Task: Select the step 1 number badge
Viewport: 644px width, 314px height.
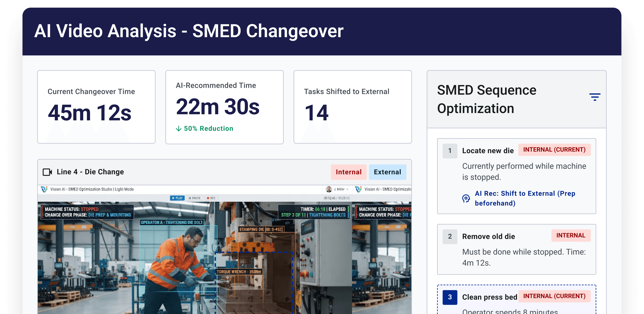Action: tap(450, 151)
